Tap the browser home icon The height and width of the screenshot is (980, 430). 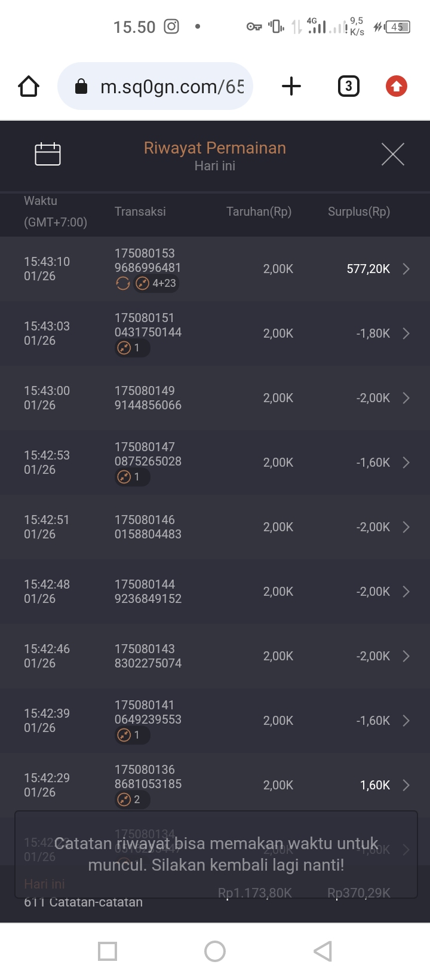coord(29,87)
